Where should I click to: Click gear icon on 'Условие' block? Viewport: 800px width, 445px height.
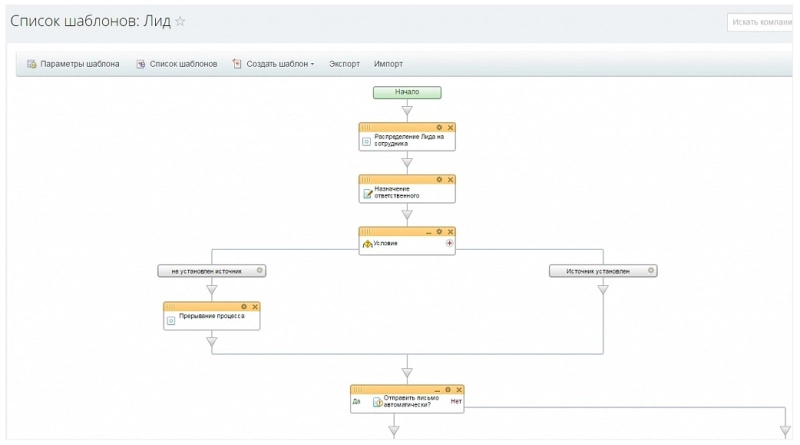pos(439,231)
